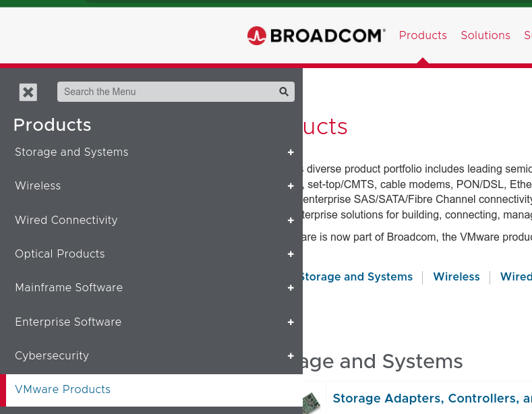Viewport: 532px width, 414px height.
Task: Click the Broadcom logo
Action: [316, 36]
